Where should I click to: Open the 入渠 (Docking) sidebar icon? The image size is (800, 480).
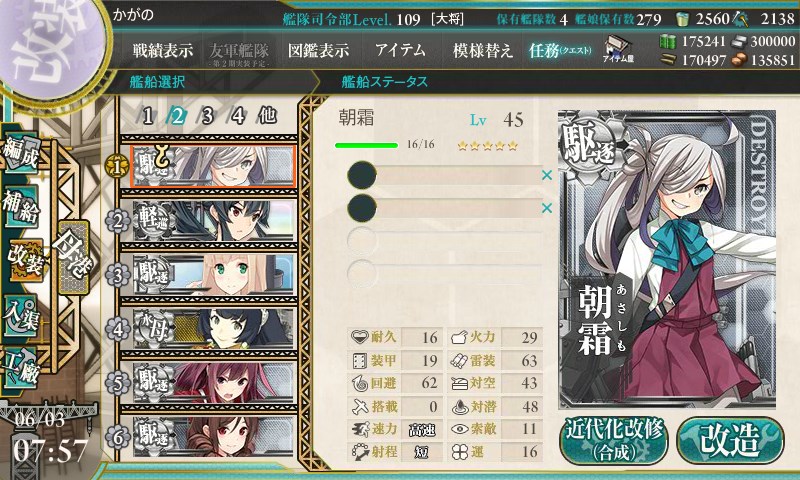coord(21,315)
